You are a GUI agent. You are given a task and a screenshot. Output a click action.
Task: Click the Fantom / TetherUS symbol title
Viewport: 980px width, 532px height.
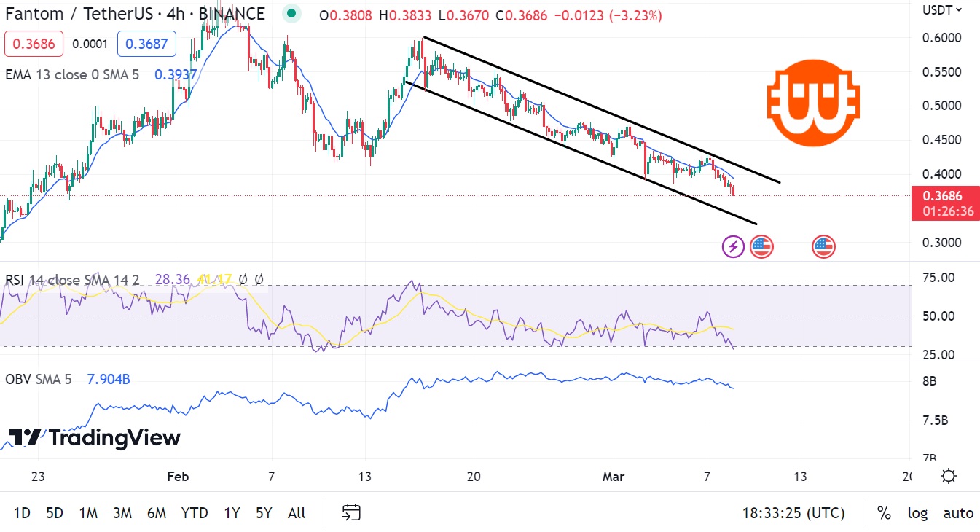(136, 13)
